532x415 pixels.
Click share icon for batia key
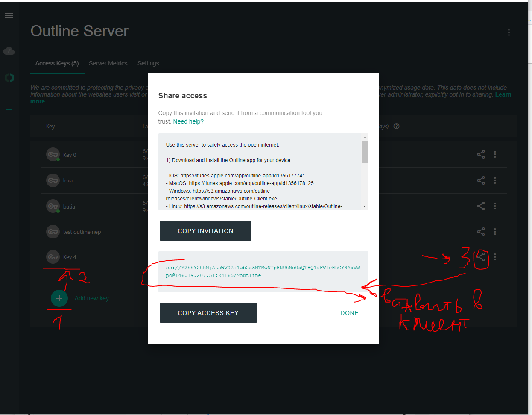[x=481, y=206]
